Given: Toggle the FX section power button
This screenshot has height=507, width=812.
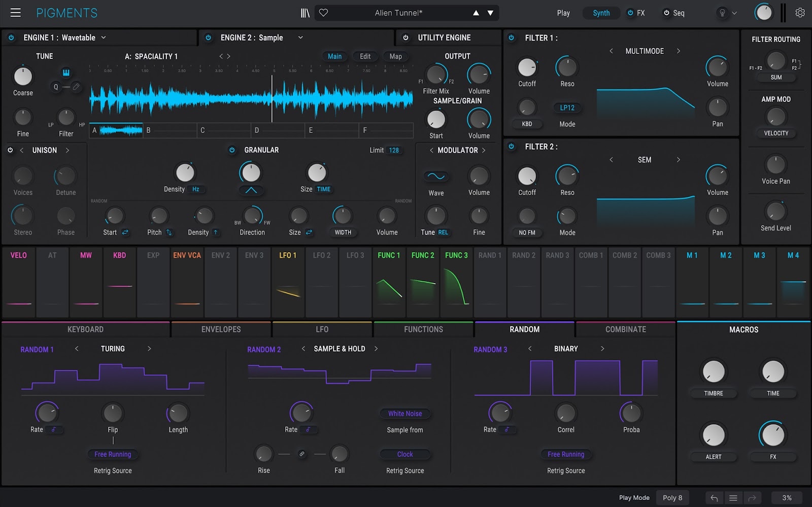Looking at the screenshot, I should tap(630, 13).
